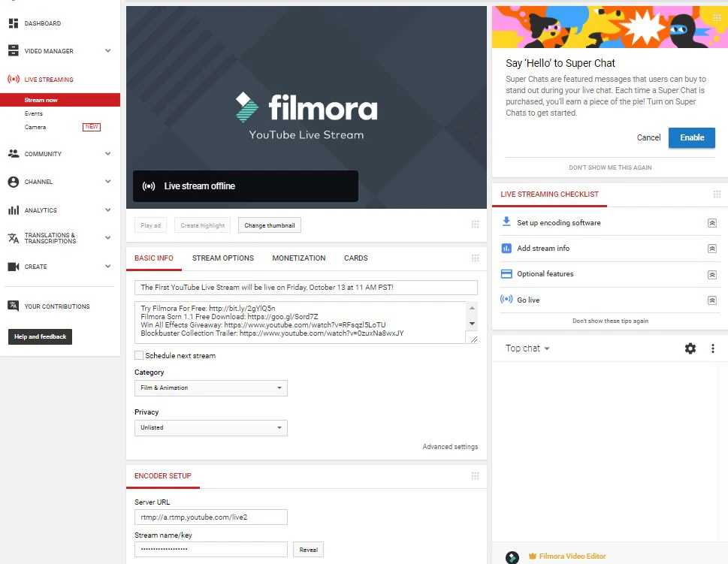Screen dimensions: 728x564
Task: Open the Category dropdown showing Film & Animation
Action: pyautogui.click(x=211, y=388)
